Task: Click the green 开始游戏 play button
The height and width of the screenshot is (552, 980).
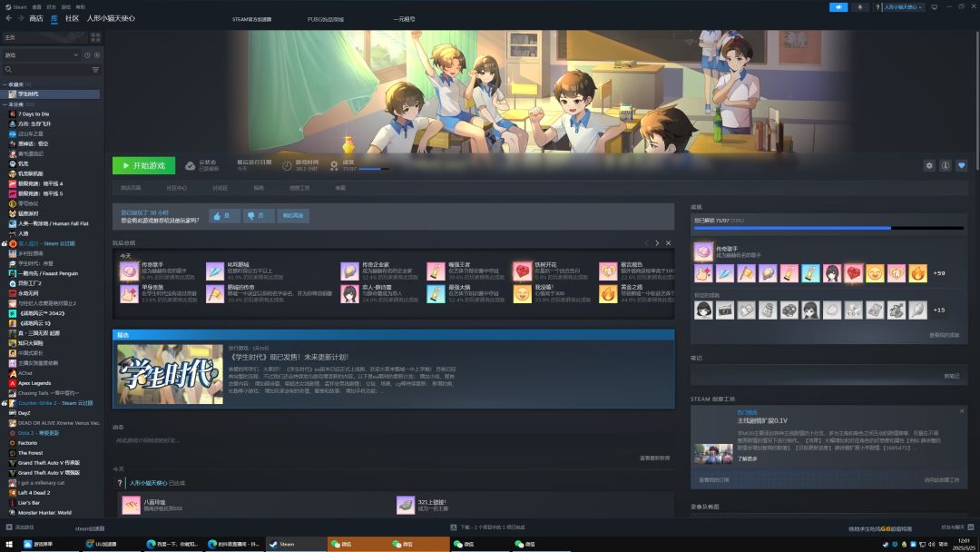Action: click(x=143, y=165)
